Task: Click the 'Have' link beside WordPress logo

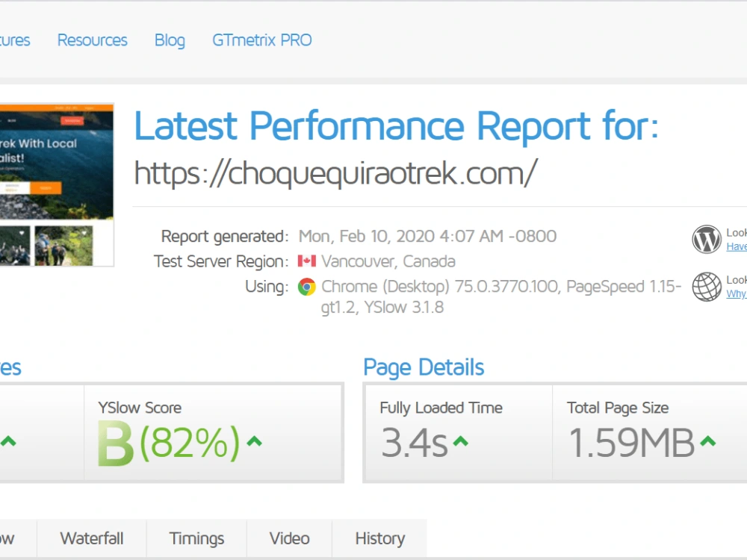Action: click(737, 246)
